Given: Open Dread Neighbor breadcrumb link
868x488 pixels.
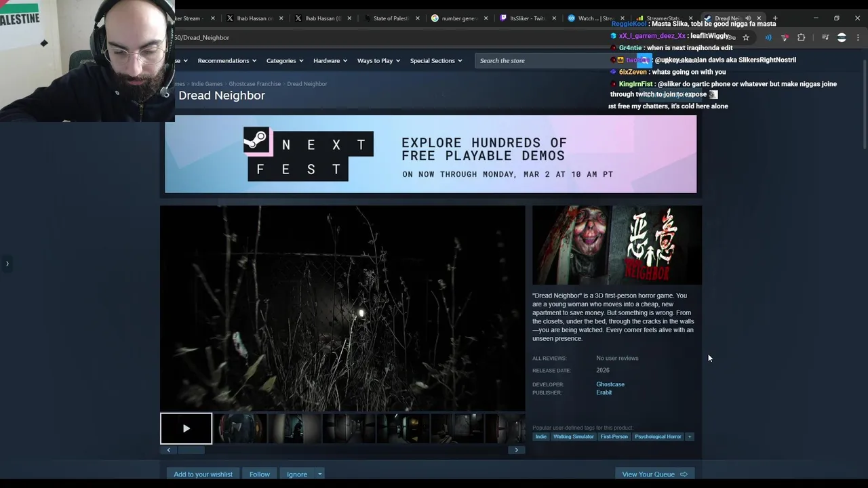Looking at the screenshot, I should tap(307, 84).
